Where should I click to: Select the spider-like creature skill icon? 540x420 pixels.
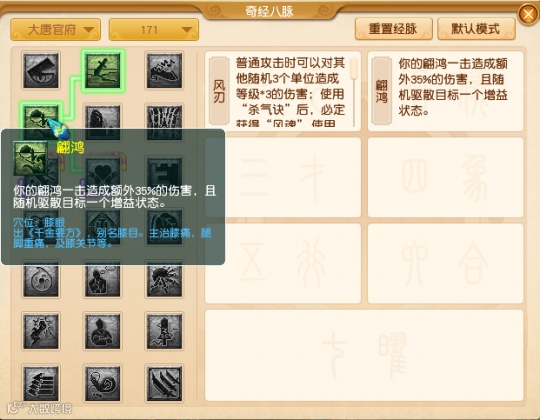(x=164, y=281)
